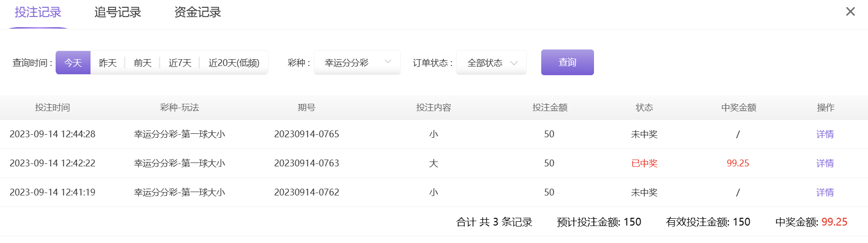
Task: View 详情 for issue 20230914-0763
Action: 825,163
